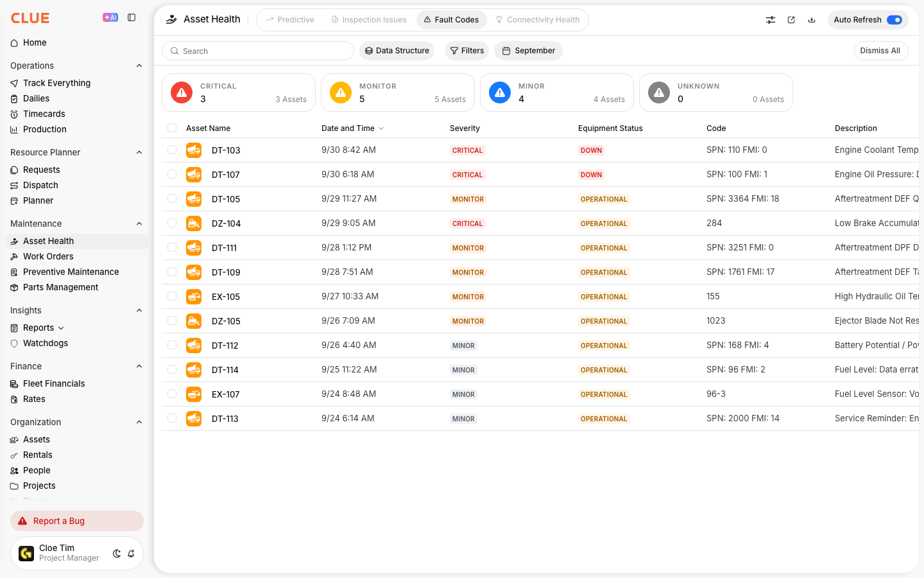The image size is (924, 578).
Task: Click the Cloe Tim profile avatar
Action: [x=26, y=554]
